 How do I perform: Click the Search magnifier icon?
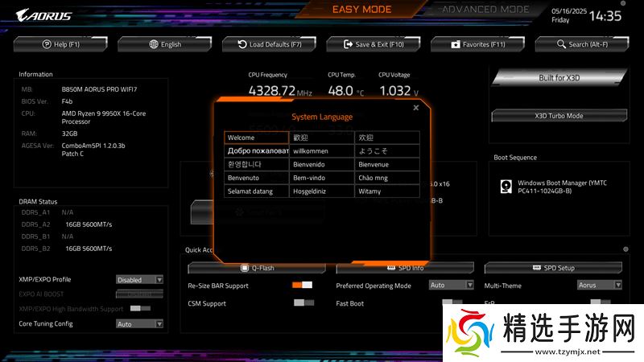tap(562, 44)
